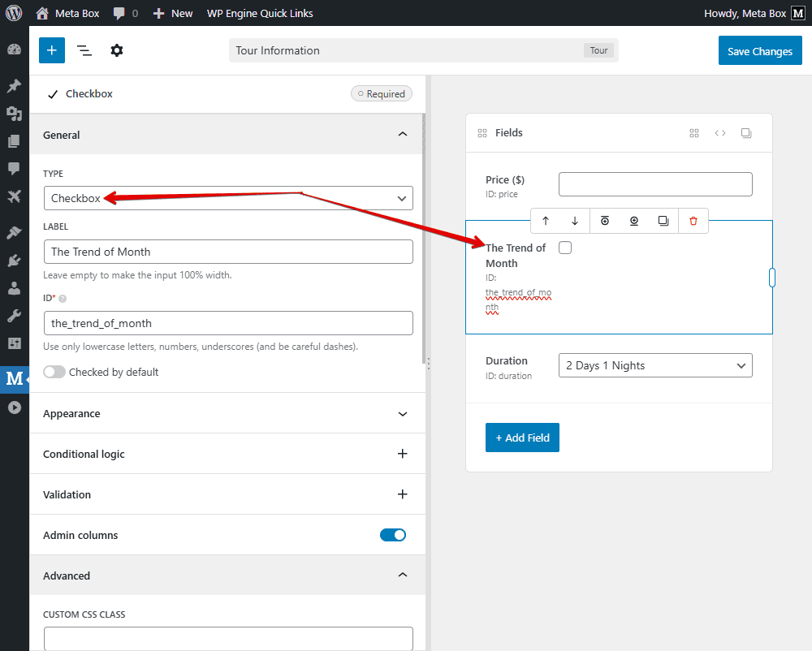This screenshot has width=812, height=651.
Task: Check The Trend of Month checkbox
Action: 565,248
